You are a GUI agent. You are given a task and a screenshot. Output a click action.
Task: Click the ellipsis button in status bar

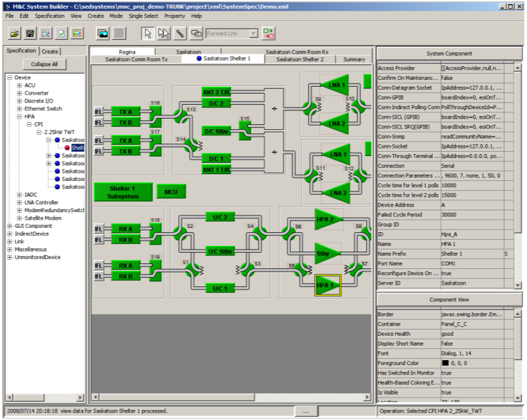[306, 411]
